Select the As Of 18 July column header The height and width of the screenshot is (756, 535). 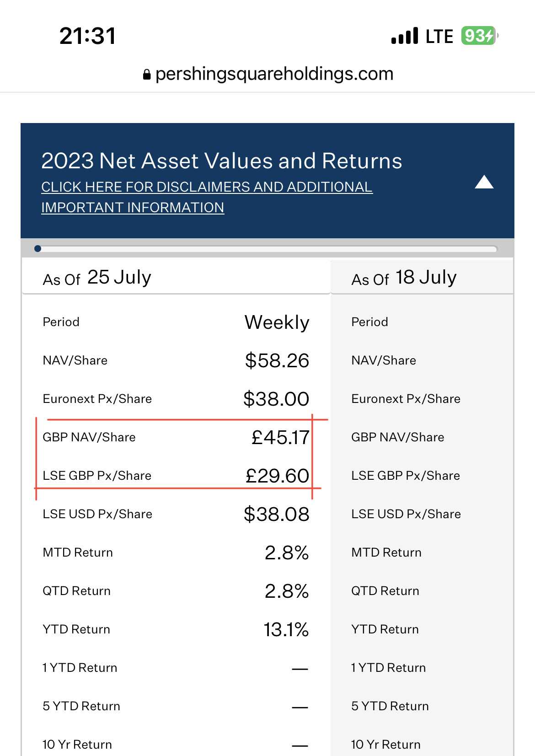click(x=404, y=278)
